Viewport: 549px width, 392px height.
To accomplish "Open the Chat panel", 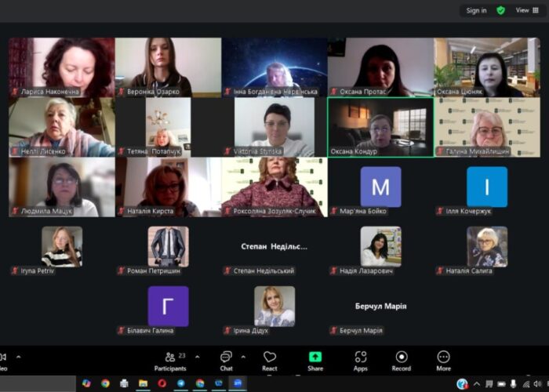I will [226, 360].
